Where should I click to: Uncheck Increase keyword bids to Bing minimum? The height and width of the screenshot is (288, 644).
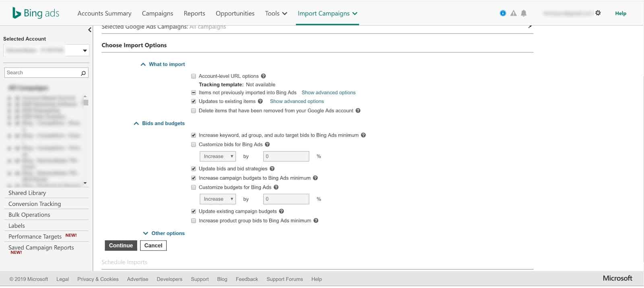(194, 135)
